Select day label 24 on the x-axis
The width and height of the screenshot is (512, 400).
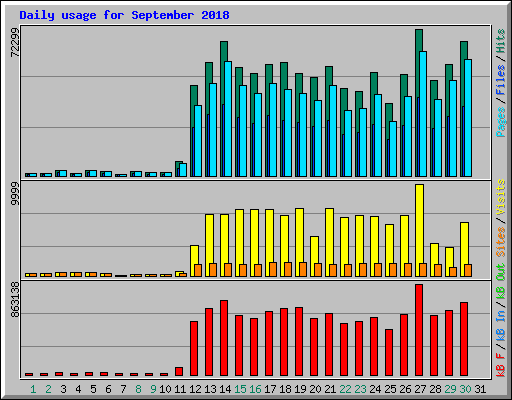tap(375, 389)
